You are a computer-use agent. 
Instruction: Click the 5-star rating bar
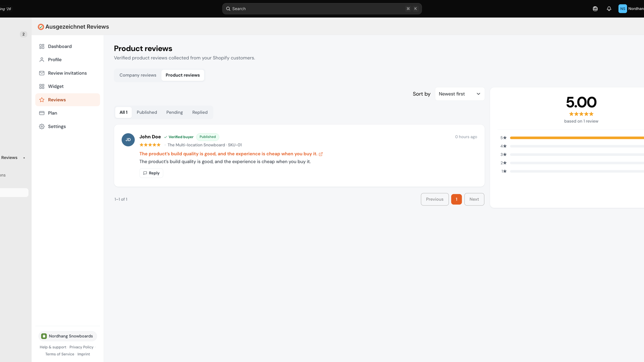(x=577, y=138)
